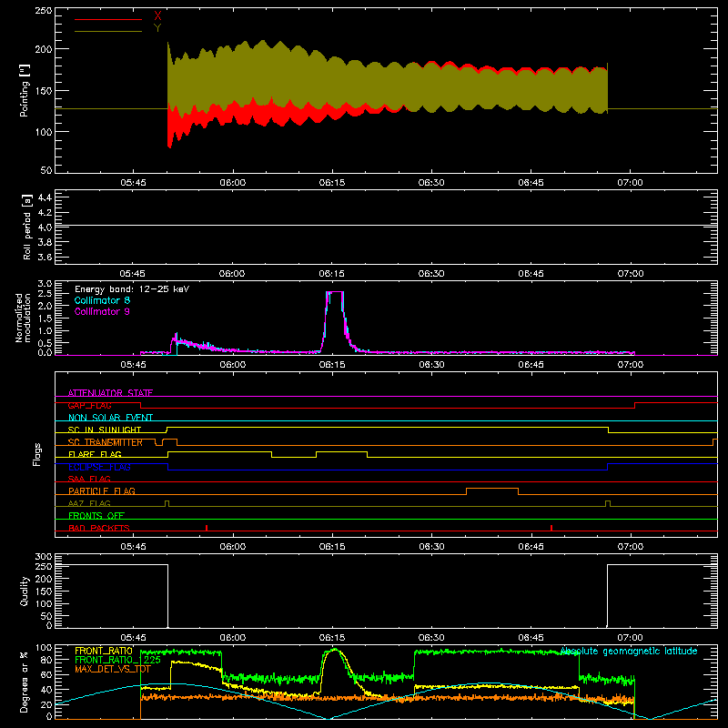Click the '250' tick on Pointing axis
This screenshot has height=728, width=728.
pyautogui.click(x=44, y=10)
